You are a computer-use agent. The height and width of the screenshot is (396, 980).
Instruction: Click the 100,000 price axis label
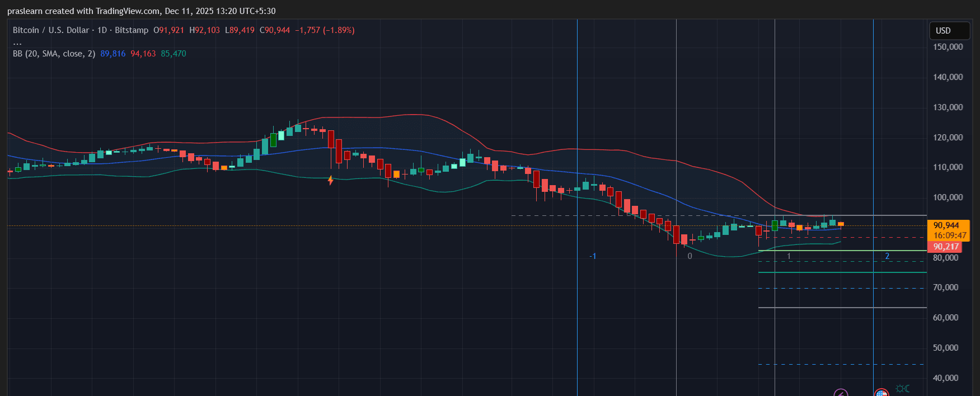click(x=948, y=197)
